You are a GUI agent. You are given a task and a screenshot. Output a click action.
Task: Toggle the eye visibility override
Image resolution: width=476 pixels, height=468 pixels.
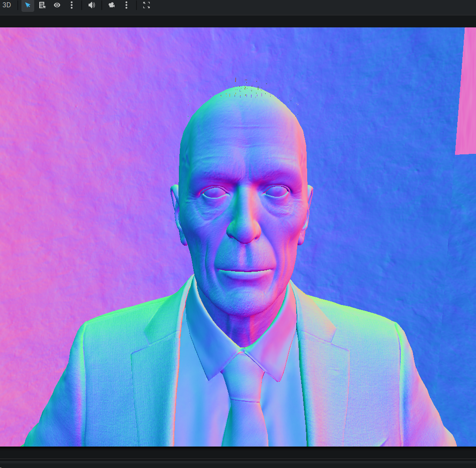(x=57, y=5)
